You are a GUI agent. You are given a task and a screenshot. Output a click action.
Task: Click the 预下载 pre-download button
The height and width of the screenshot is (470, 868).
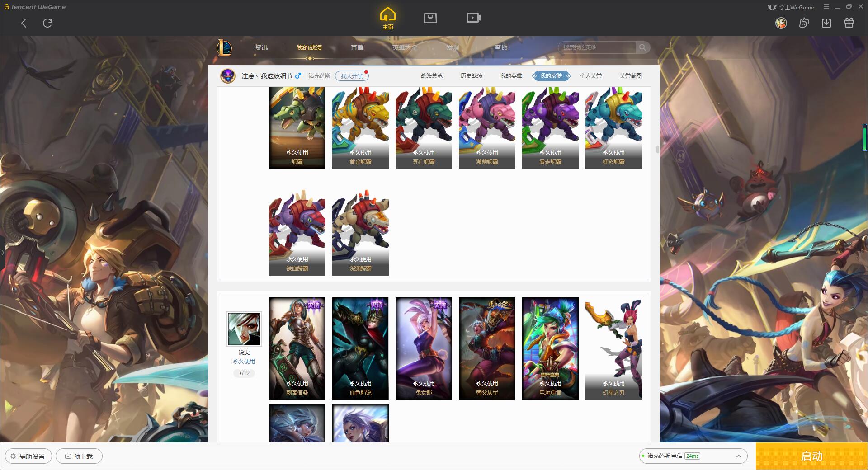pos(79,456)
